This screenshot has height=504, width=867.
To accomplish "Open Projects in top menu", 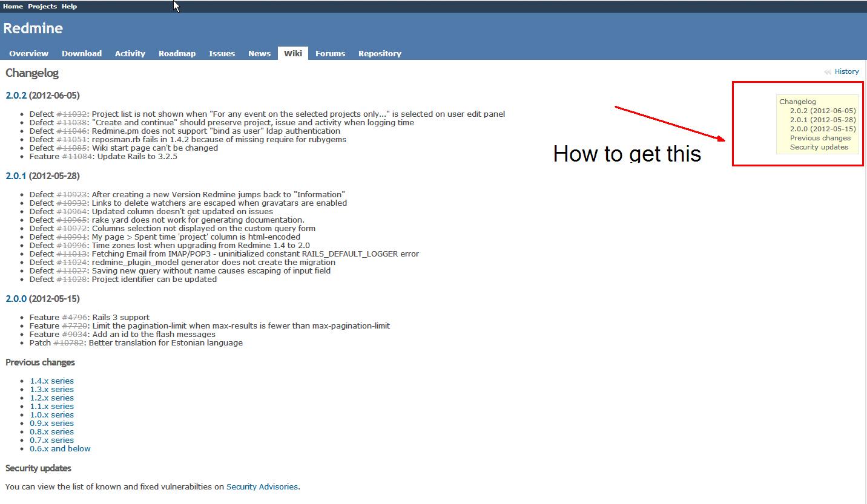I will click(x=42, y=6).
